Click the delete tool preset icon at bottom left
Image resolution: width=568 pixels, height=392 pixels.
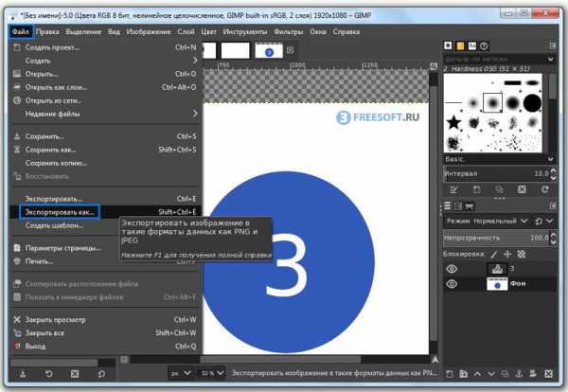pos(75,373)
